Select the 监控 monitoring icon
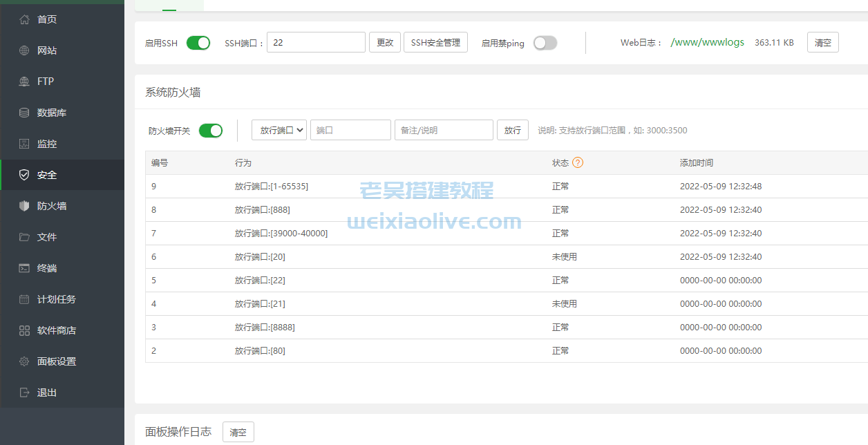This screenshot has height=445, width=868. pos(23,143)
